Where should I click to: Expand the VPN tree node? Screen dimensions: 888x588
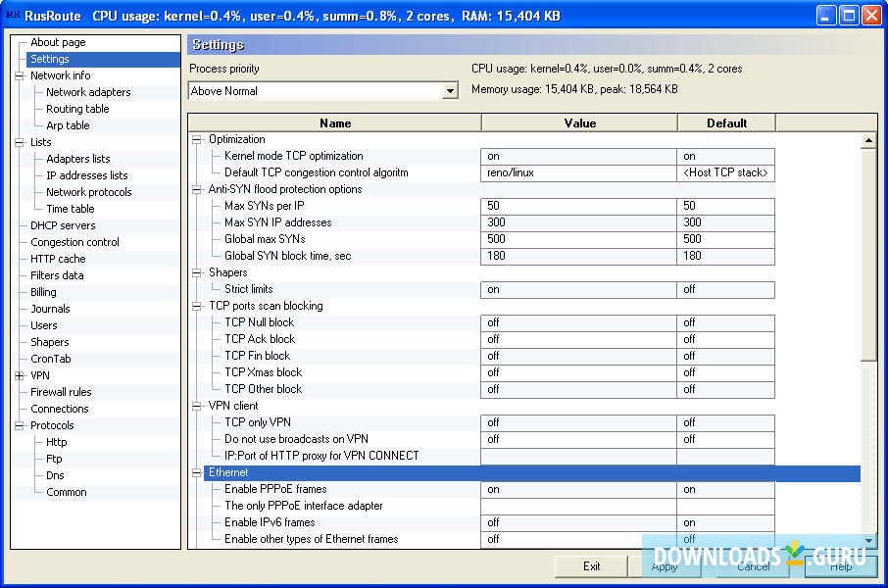click(20, 375)
